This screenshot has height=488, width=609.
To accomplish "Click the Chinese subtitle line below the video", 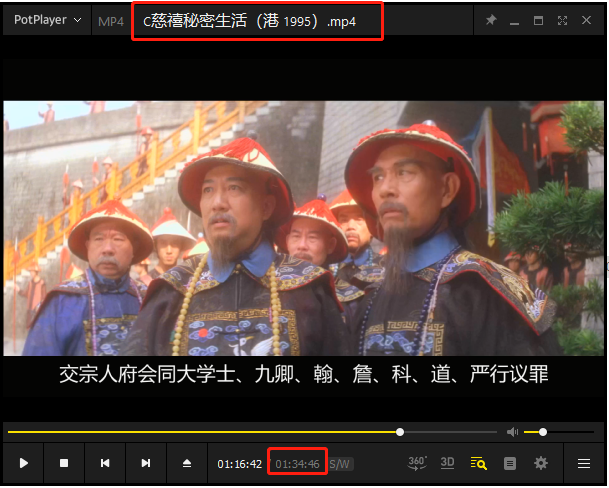I will point(304,374).
